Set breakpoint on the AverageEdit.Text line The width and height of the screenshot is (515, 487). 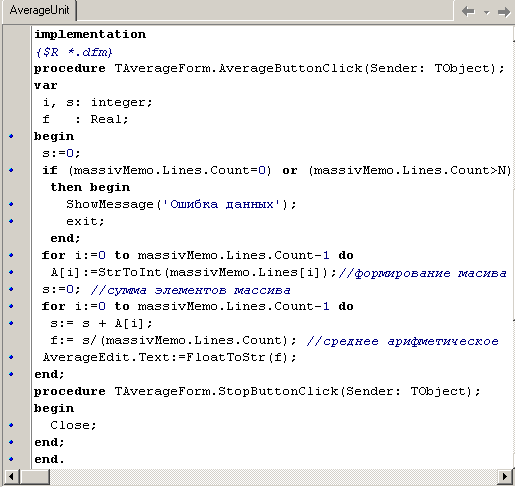11,357
